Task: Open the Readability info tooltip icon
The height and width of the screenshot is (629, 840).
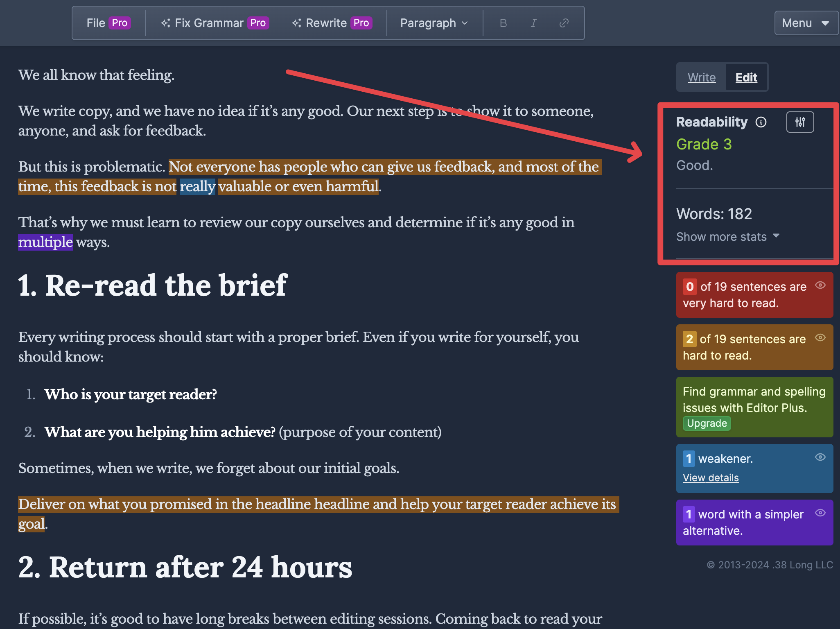Action: (x=761, y=122)
